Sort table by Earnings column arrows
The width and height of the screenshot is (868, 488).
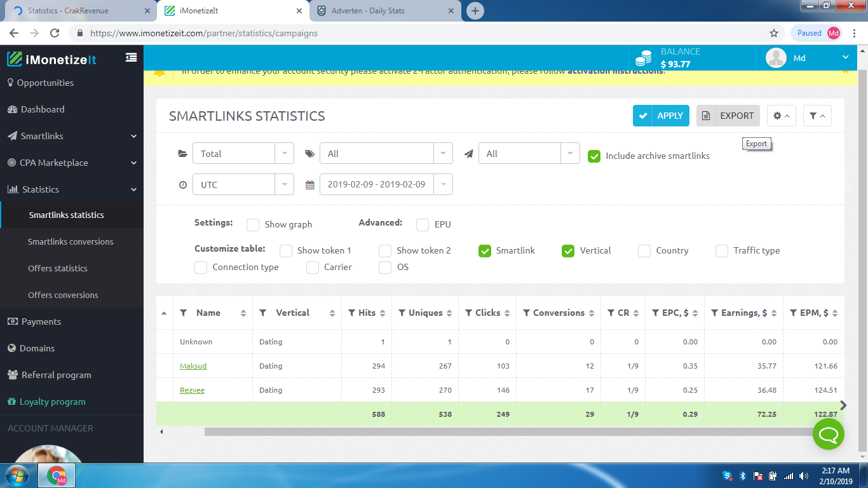click(x=775, y=313)
